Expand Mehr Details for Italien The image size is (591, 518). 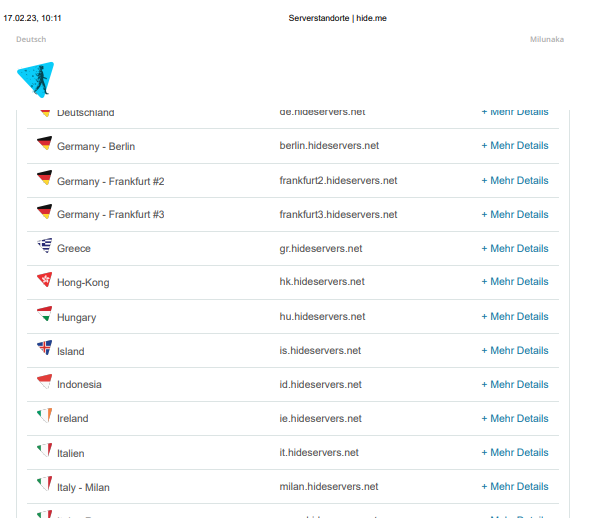pos(515,452)
